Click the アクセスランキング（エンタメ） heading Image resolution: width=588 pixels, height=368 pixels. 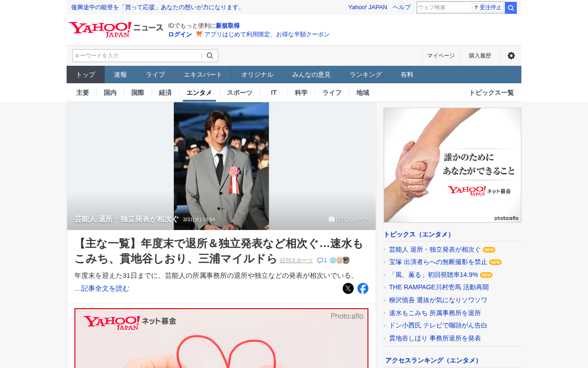pyautogui.click(x=433, y=360)
